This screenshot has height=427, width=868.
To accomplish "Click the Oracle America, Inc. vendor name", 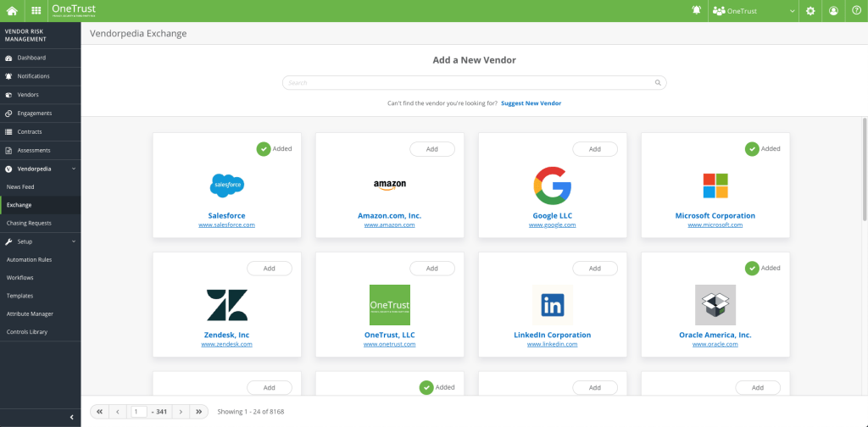I will [x=715, y=335].
